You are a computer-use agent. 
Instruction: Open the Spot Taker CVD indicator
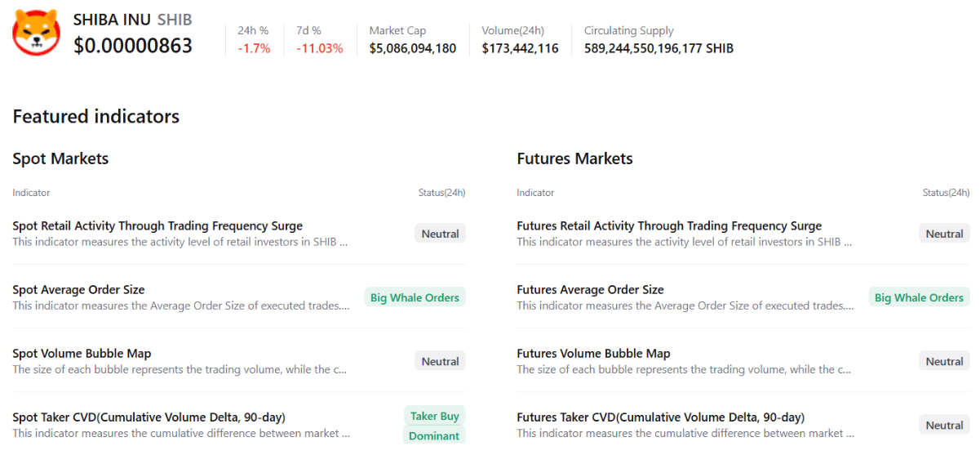click(x=149, y=417)
